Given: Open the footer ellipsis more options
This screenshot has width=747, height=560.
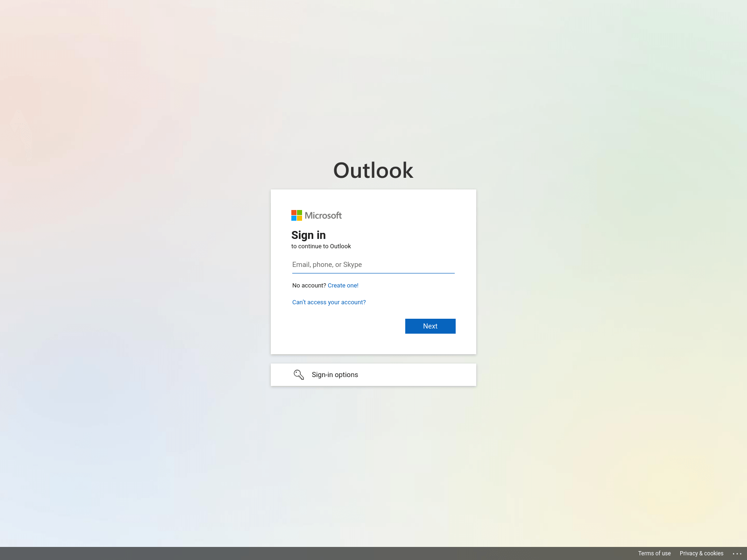Looking at the screenshot, I should 737,553.
